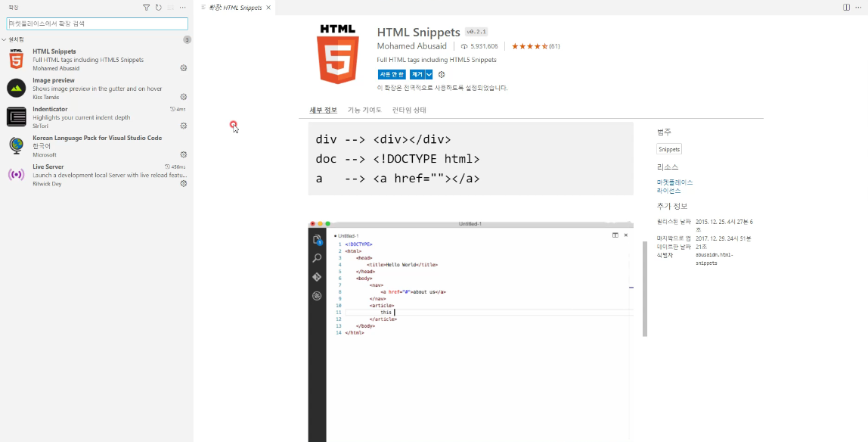Viewport: 868px width, 442px height.
Task: Click the 'div --> <div></div>' code line
Action: pos(383,139)
